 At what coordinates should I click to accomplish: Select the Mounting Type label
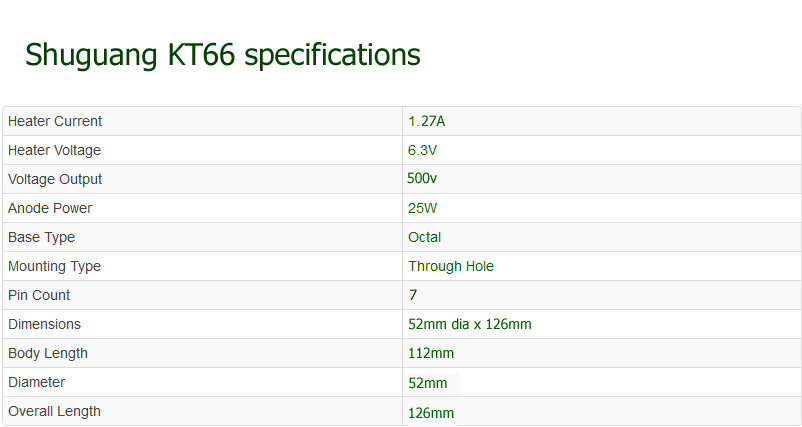point(54,266)
